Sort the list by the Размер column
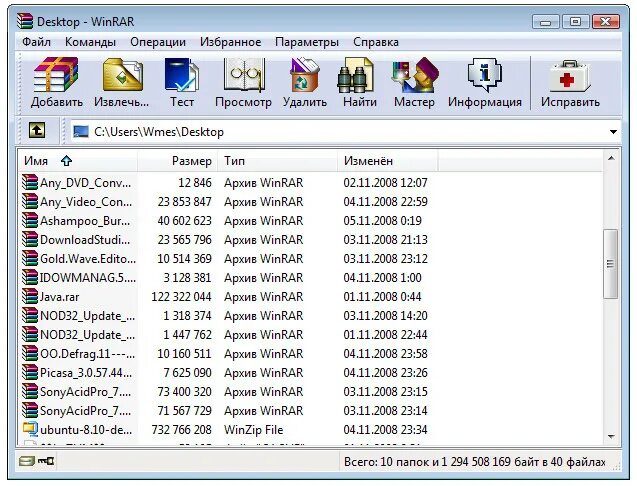 pyautogui.click(x=178, y=161)
